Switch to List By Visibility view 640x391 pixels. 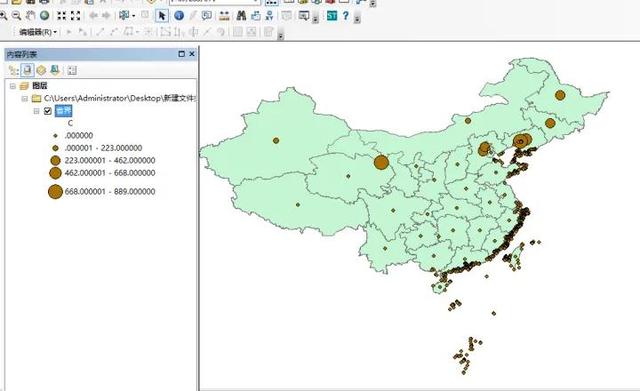click(41, 70)
